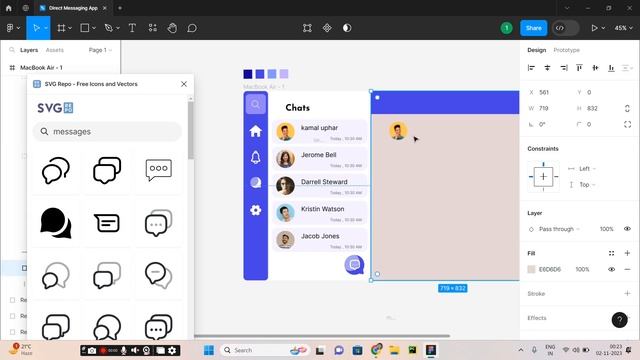640x360 pixels.
Task: Select the Rectangle shape tool
Action: click(x=85, y=28)
